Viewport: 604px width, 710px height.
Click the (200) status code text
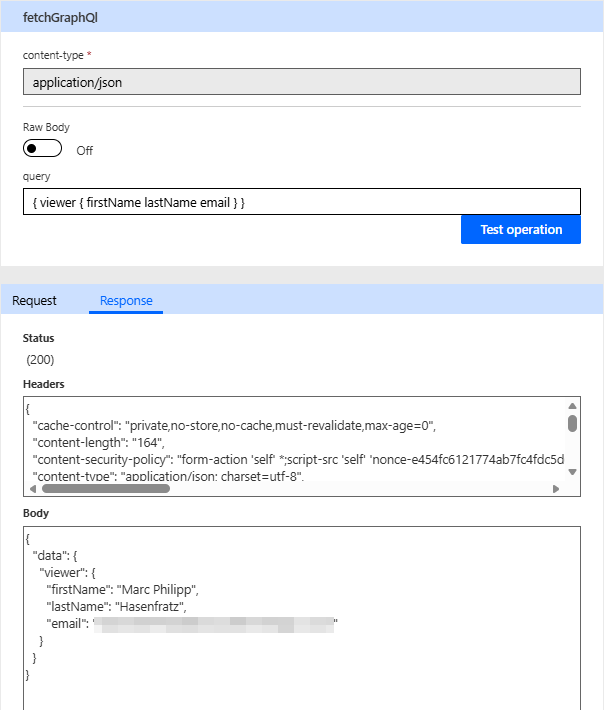[x=41, y=359]
